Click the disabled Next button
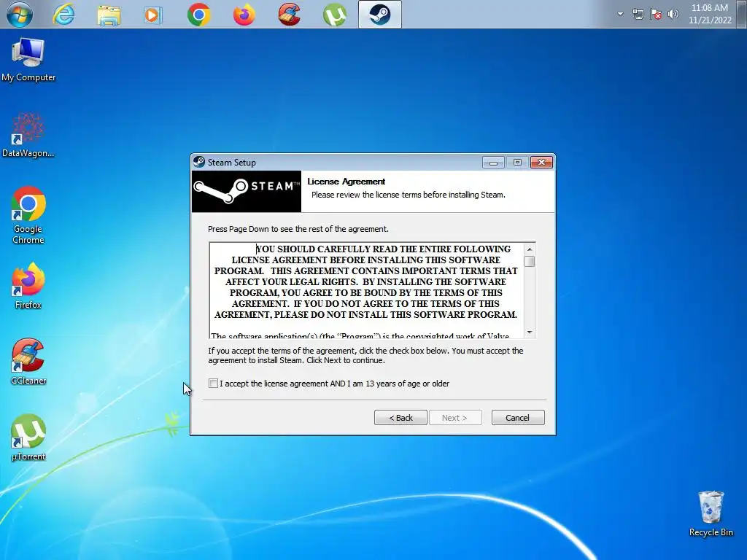Image resolution: width=747 pixels, height=560 pixels. click(455, 418)
